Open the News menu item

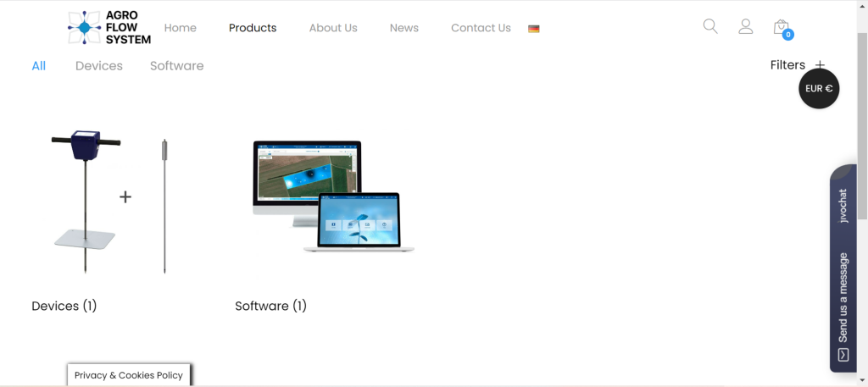point(404,28)
